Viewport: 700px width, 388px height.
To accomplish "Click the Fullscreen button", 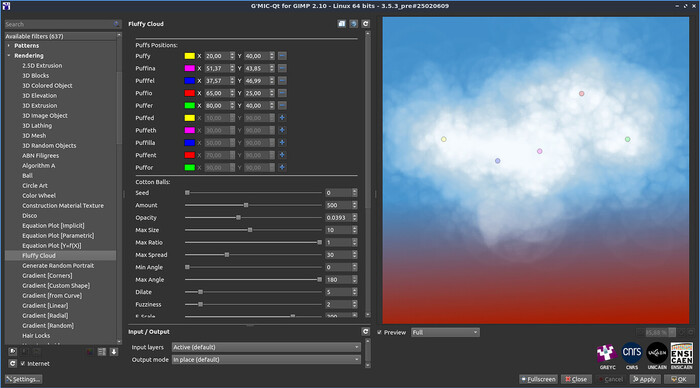I will 538,379.
